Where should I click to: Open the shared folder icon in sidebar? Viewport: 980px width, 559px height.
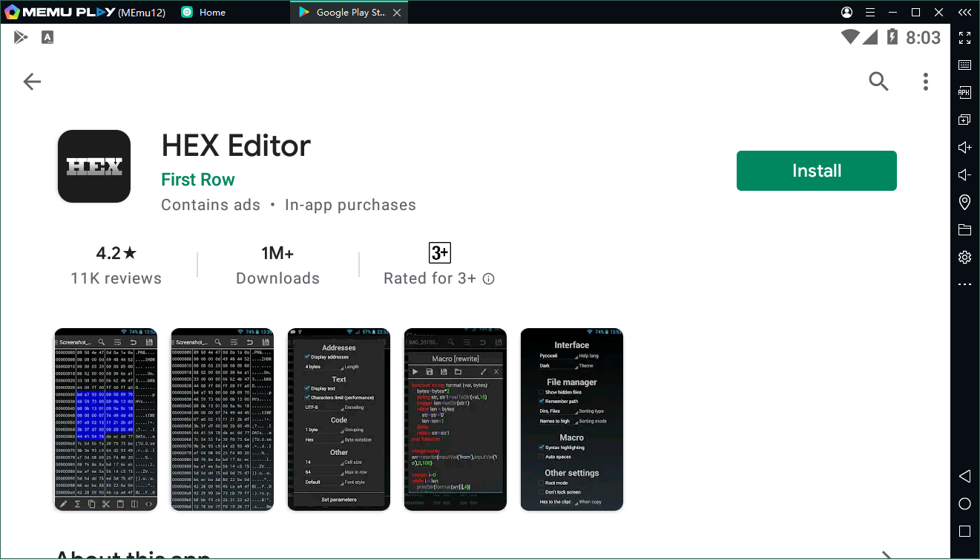(x=964, y=229)
